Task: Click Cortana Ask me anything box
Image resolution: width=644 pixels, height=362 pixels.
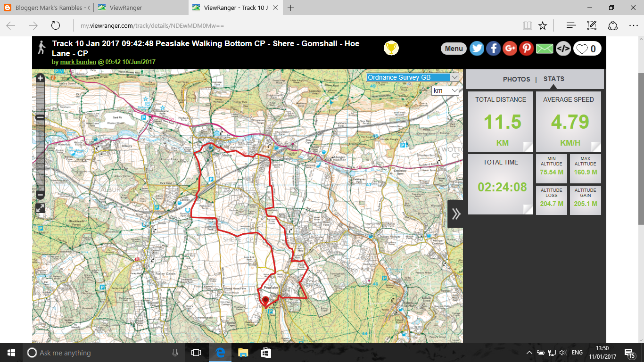Action: [104, 353]
